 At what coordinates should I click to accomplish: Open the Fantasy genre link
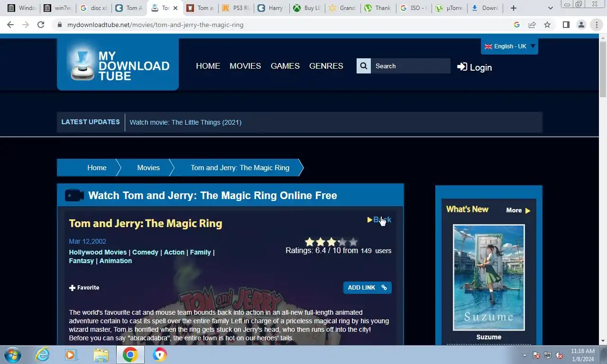(x=81, y=261)
